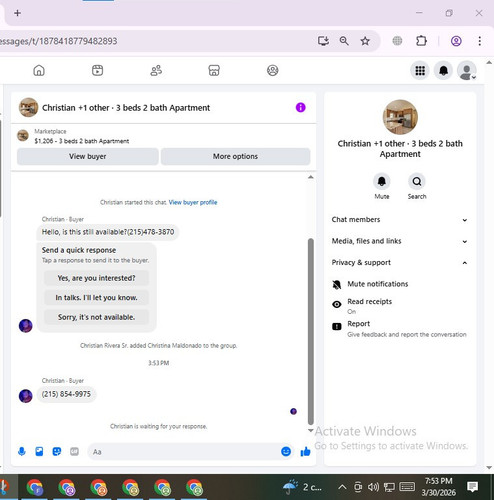Open the Facebook Friends tab
494x500 pixels.
pos(156,70)
